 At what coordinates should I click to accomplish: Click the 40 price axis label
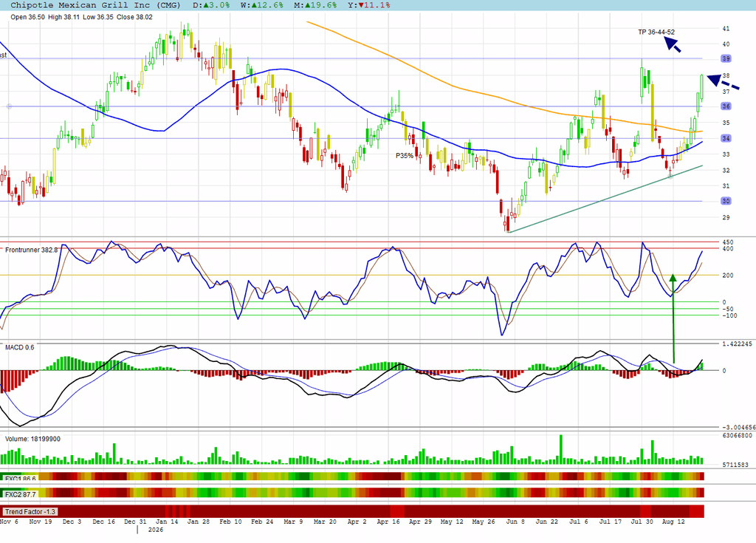pos(726,44)
